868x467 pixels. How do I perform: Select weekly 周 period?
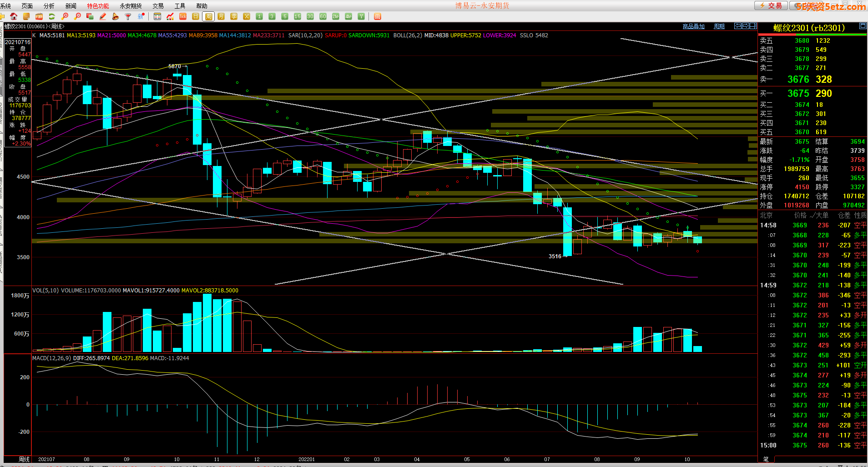208,16
